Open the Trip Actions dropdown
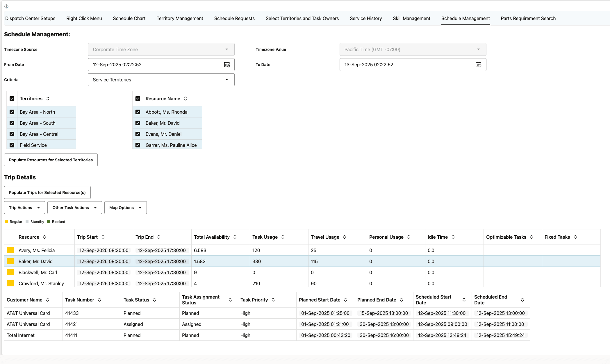The image size is (610, 364). coord(24,207)
